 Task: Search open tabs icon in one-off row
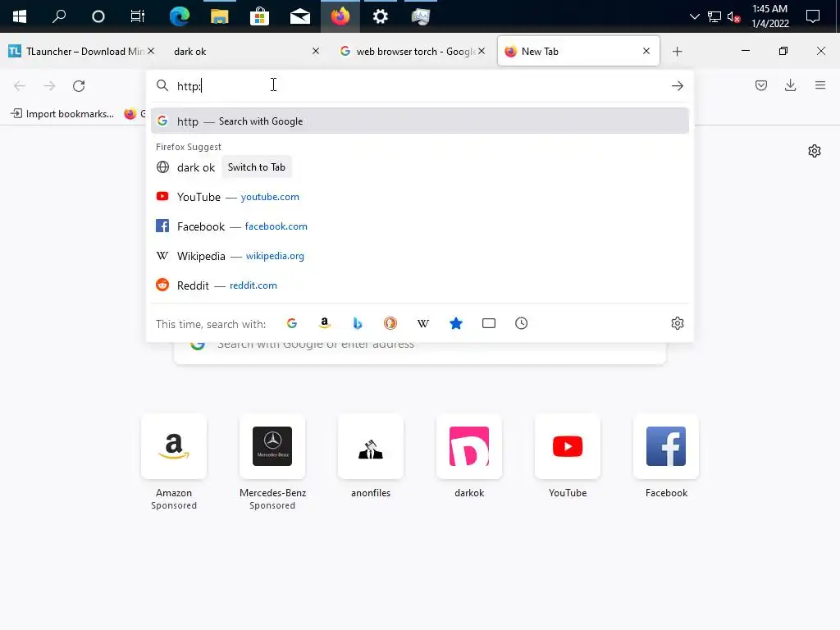point(489,323)
